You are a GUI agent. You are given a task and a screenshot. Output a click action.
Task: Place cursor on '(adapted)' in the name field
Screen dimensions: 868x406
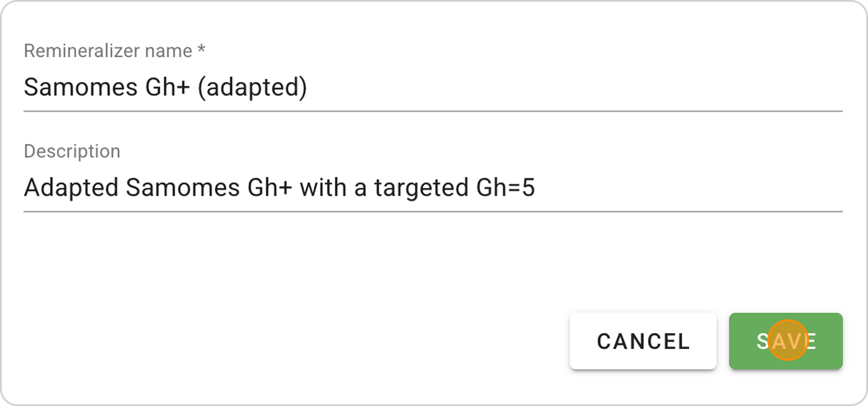252,87
